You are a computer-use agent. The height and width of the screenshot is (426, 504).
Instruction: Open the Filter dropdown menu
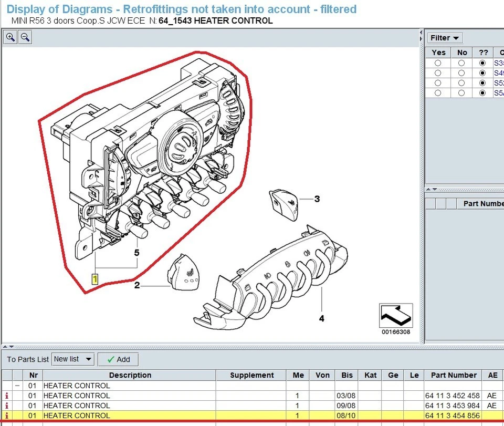pyautogui.click(x=445, y=38)
